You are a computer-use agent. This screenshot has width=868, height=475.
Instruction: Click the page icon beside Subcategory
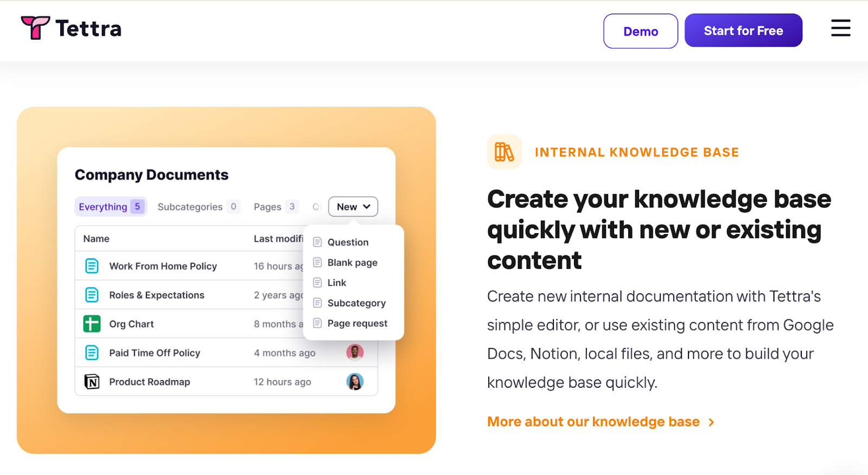click(317, 303)
